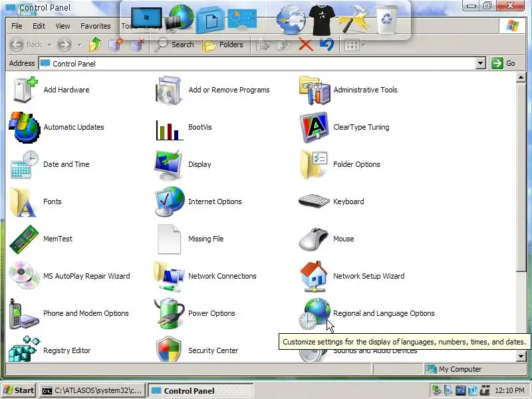The width and height of the screenshot is (532, 399).
Task: Open Network Connections
Action: [x=205, y=276]
